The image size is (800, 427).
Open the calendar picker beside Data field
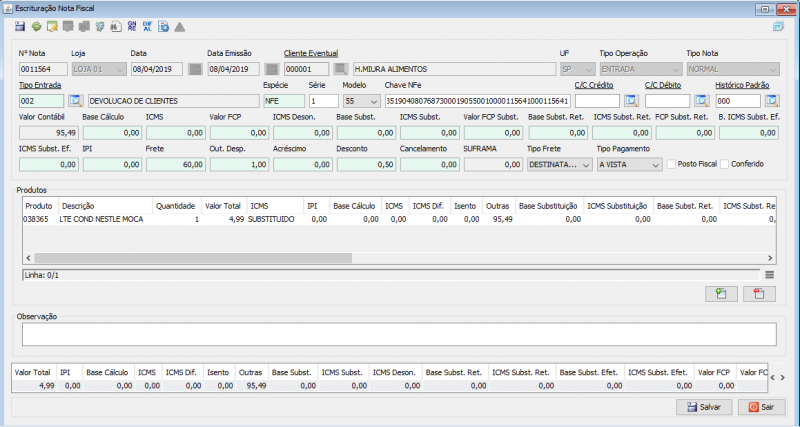tap(195, 69)
